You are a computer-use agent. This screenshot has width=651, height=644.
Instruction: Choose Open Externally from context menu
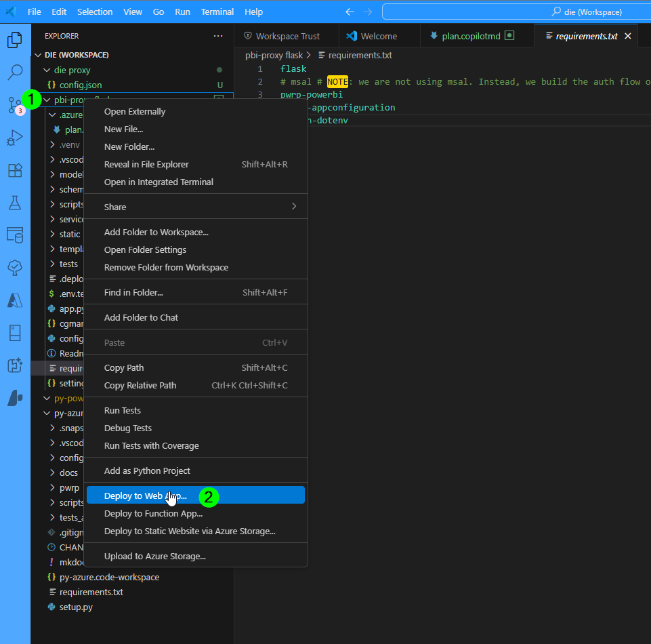point(196,111)
